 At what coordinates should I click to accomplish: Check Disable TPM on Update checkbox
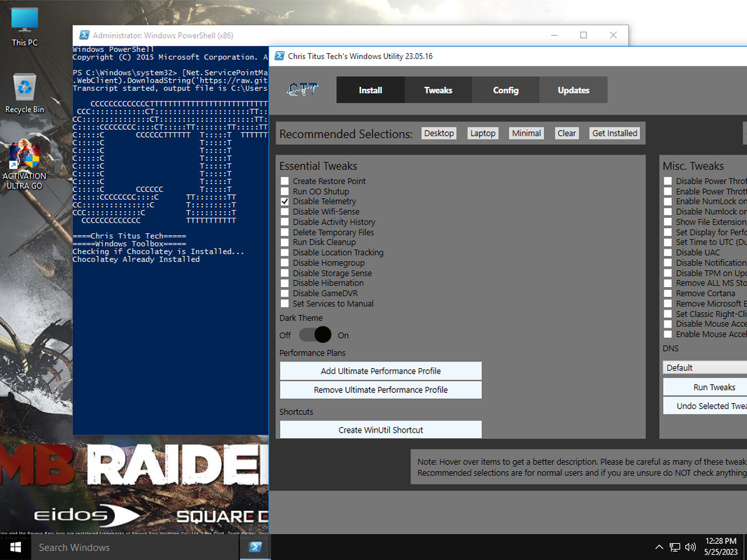coord(668,273)
